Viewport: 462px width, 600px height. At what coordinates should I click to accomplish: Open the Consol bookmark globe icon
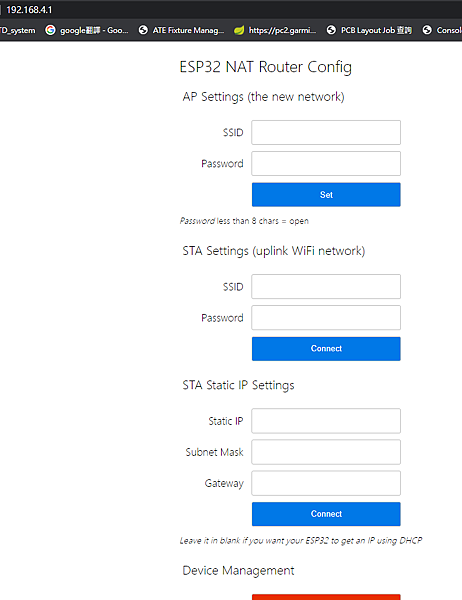point(427,30)
